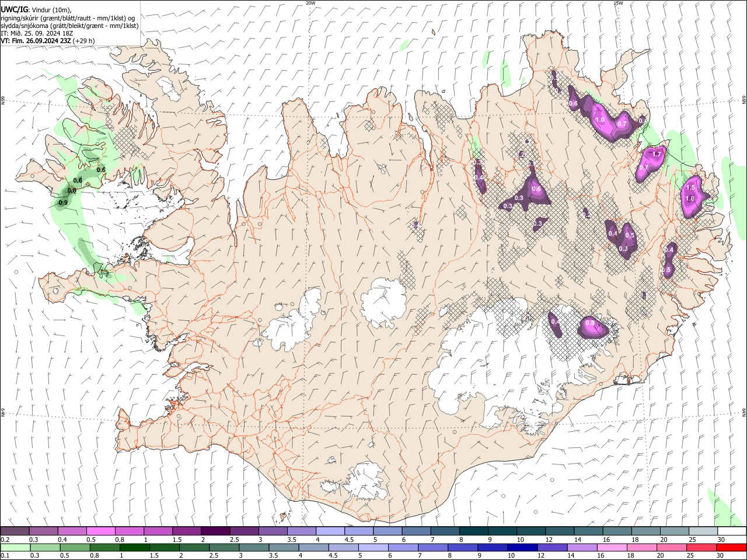Screen dimensions: 747x560
Task: Pick rain-scale blue swatch between 7 and 8
Action: click(x=432, y=548)
